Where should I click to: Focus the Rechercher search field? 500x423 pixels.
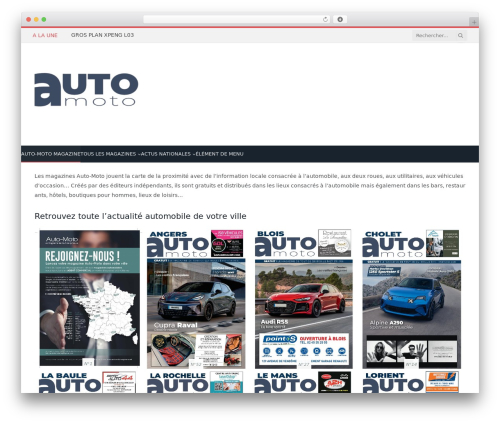435,35
